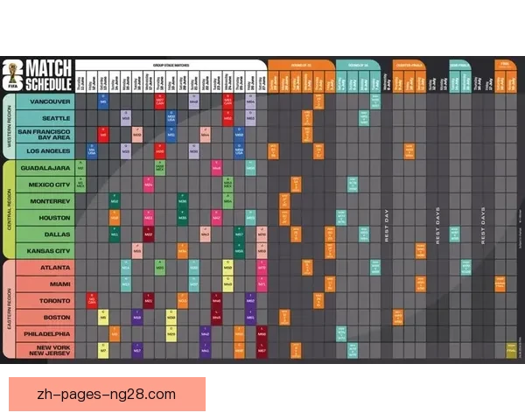
Task: Click the zh-pages-ng28.com link banner
Action: [x=107, y=394]
